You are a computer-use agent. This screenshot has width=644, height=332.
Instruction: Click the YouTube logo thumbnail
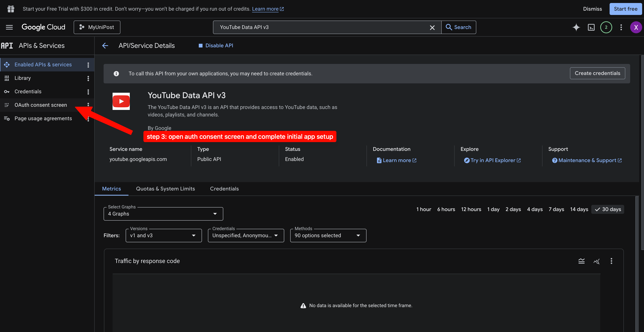coord(121,101)
